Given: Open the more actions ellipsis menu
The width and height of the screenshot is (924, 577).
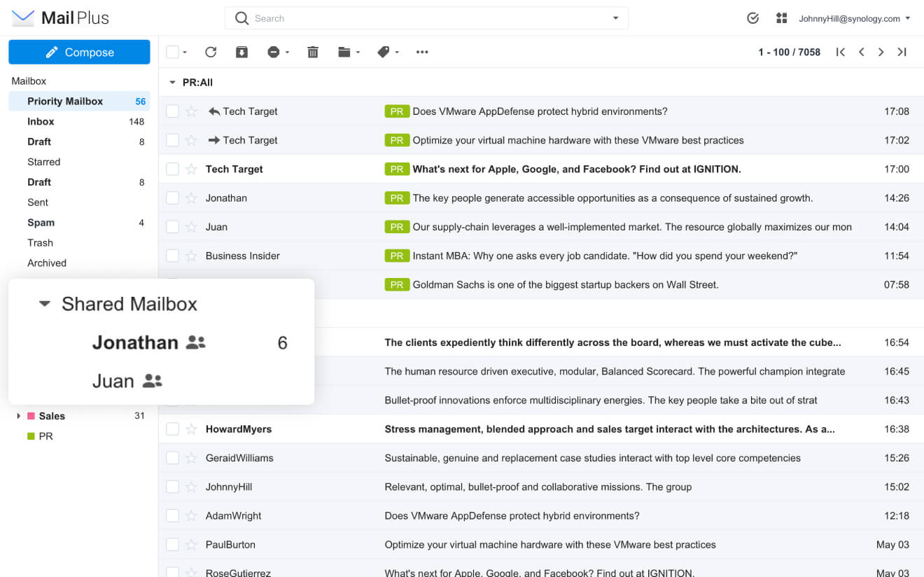Looking at the screenshot, I should pos(422,52).
